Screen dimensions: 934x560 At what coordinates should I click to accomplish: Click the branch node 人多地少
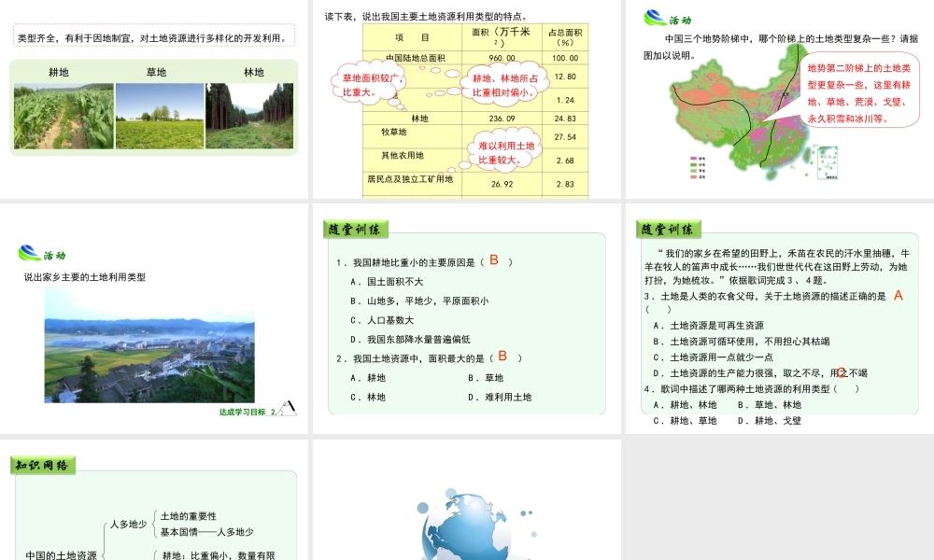pyautogui.click(x=129, y=524)
